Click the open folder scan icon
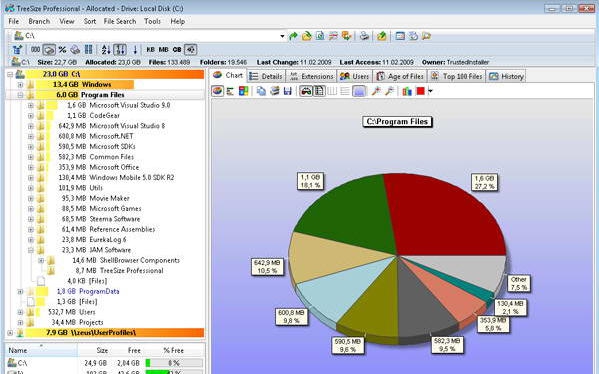The image size is (599, 374). pos(307,36)
